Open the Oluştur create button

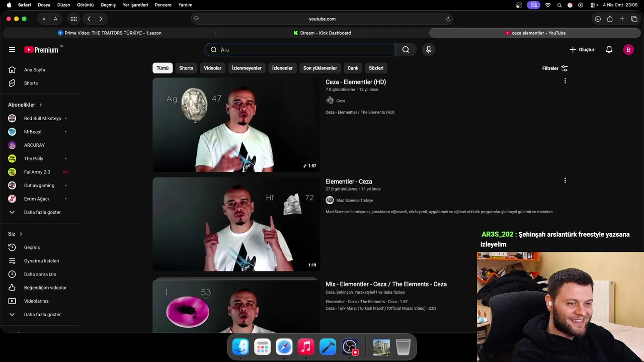pyautogui.click(x=582, y=50)
